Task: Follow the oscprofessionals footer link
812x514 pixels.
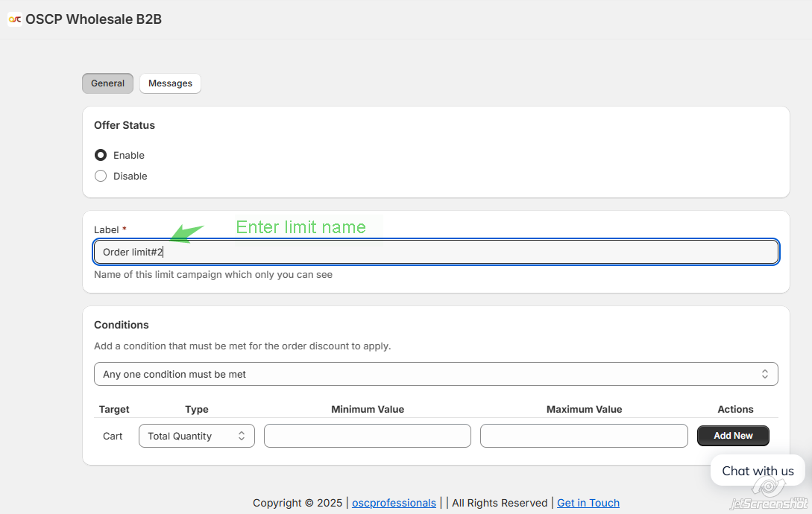Action: (394, 503)
